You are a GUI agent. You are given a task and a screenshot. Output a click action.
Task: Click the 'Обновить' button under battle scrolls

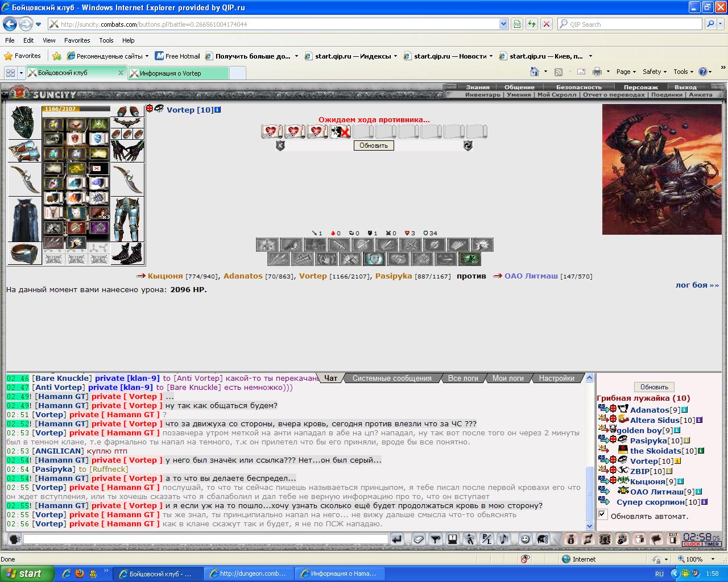374,145
